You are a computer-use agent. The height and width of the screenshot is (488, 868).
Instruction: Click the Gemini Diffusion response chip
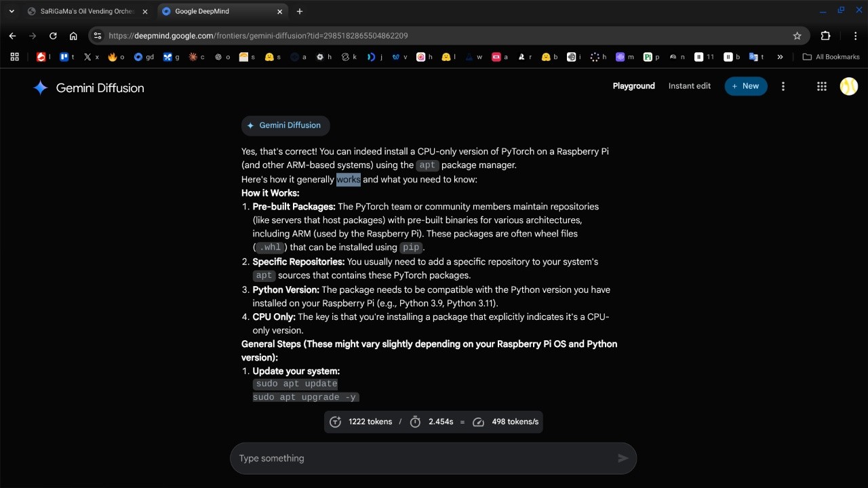pos(285,125)
